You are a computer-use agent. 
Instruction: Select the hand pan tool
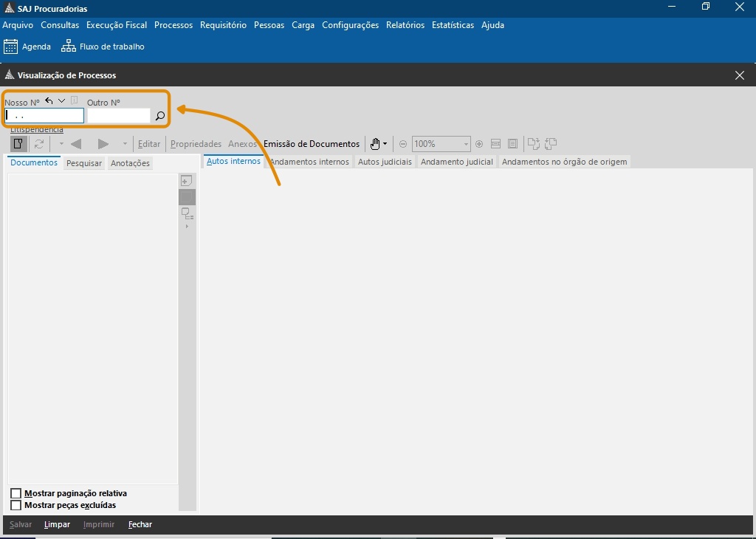pyautogui.click(x=375, y=144)
